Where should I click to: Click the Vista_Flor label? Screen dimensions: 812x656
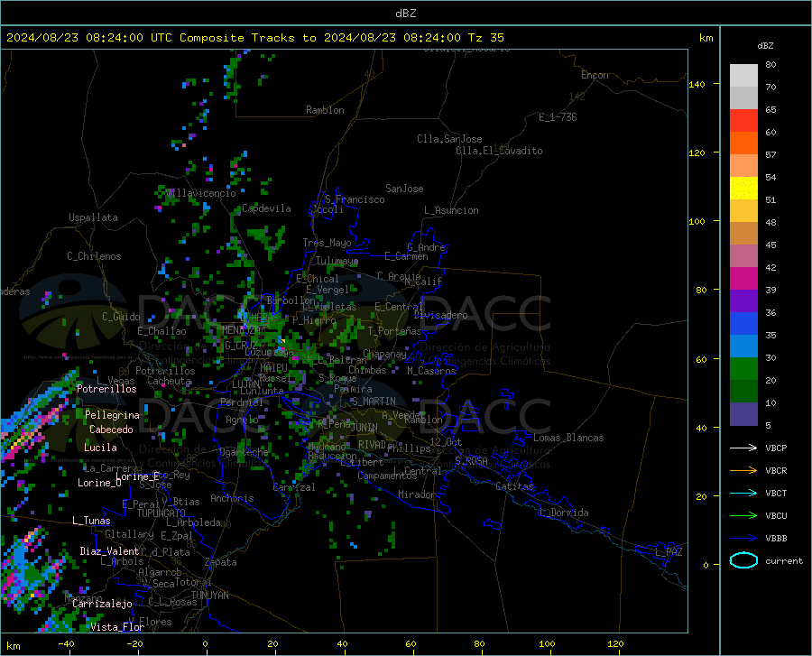point(117,627)
